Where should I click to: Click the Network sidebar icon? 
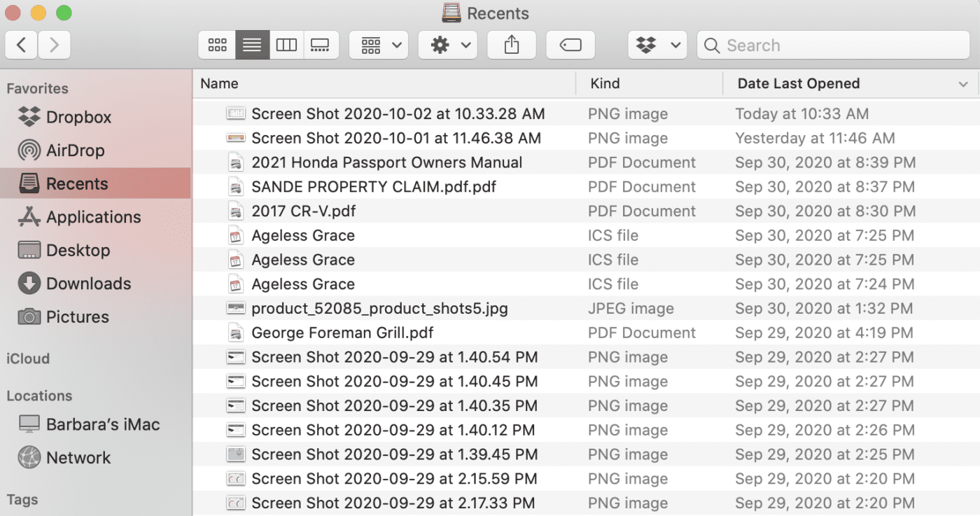pos(29,458)
